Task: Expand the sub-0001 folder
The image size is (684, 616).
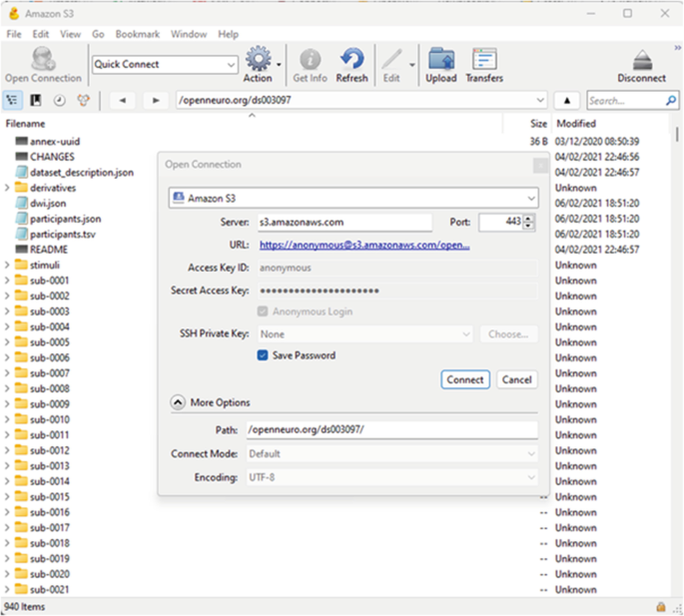Action: [7, 281]
